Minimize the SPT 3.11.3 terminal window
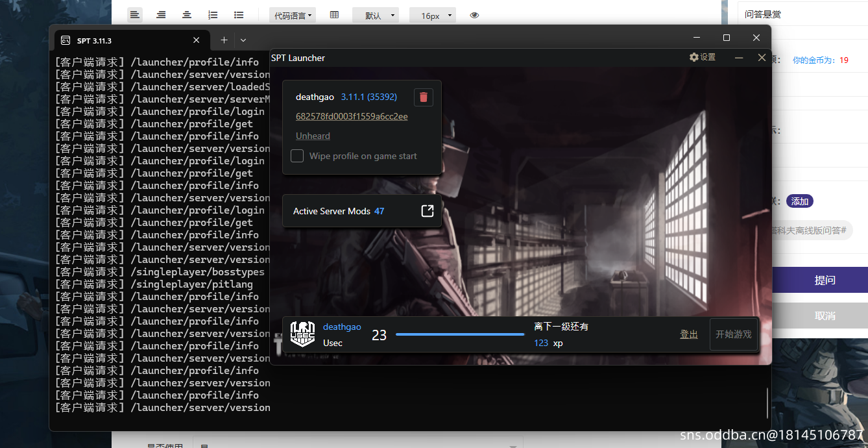The width and height of the screenshot is (868, 448). click(x=696, y=38)
